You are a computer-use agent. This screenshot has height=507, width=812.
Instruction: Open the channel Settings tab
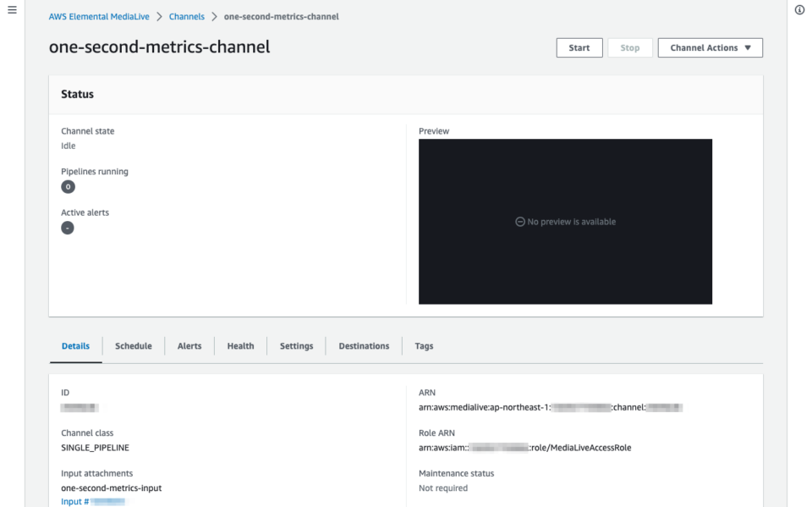pyautogui.click(x=296, y=345)
